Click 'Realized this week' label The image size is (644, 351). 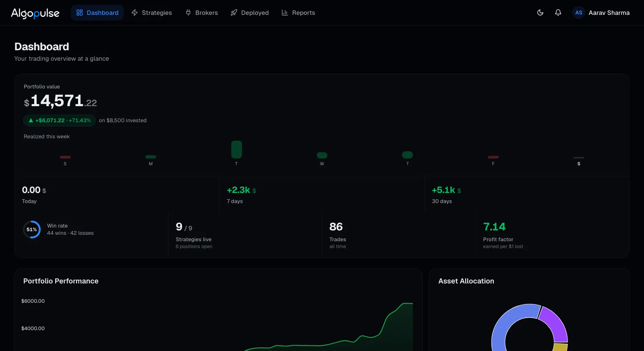[47, 137]
